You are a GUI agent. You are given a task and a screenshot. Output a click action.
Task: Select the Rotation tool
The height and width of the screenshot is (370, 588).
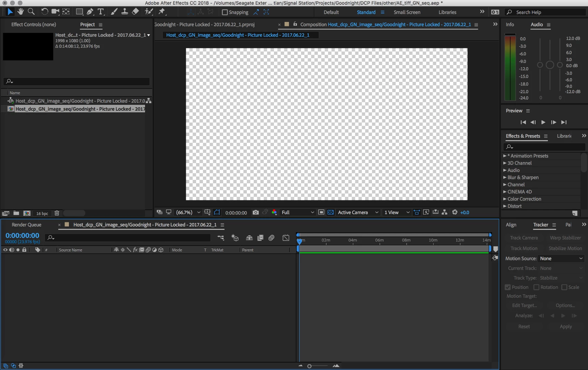(x=45, y=12)
